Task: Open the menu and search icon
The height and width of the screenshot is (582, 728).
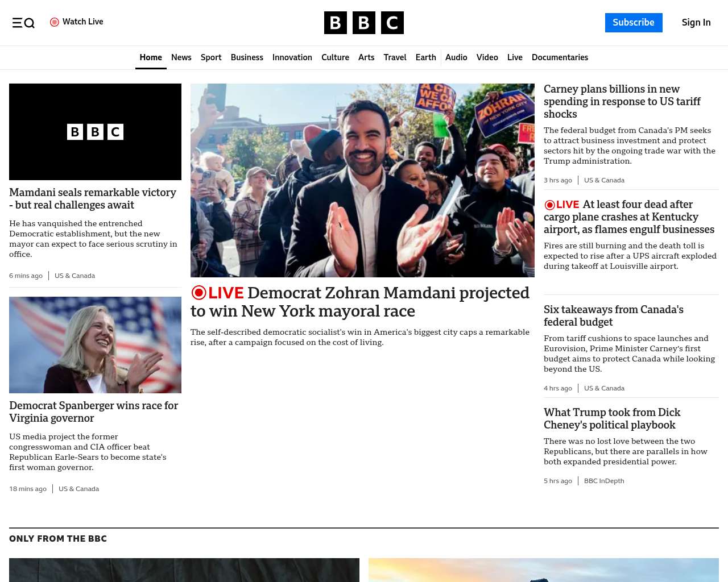Action: (x=23, y=23)
